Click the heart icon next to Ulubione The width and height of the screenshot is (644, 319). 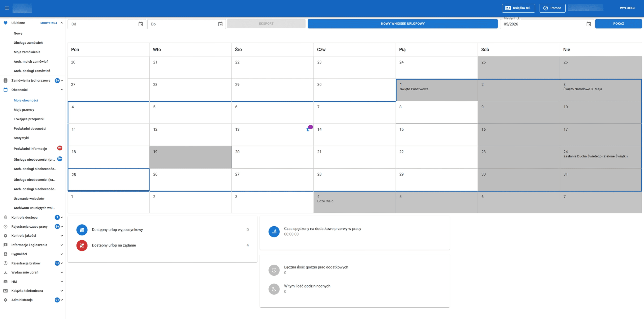point(6,23)
